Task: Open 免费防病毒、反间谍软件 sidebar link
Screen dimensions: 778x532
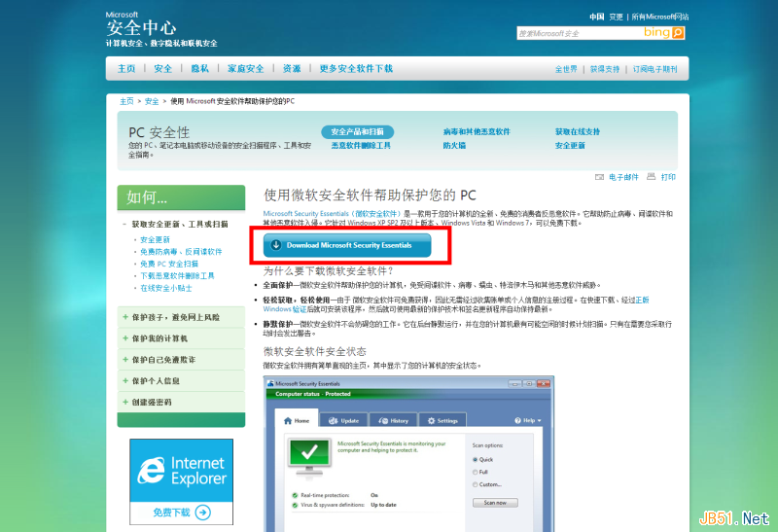Action: coord(181,252)
